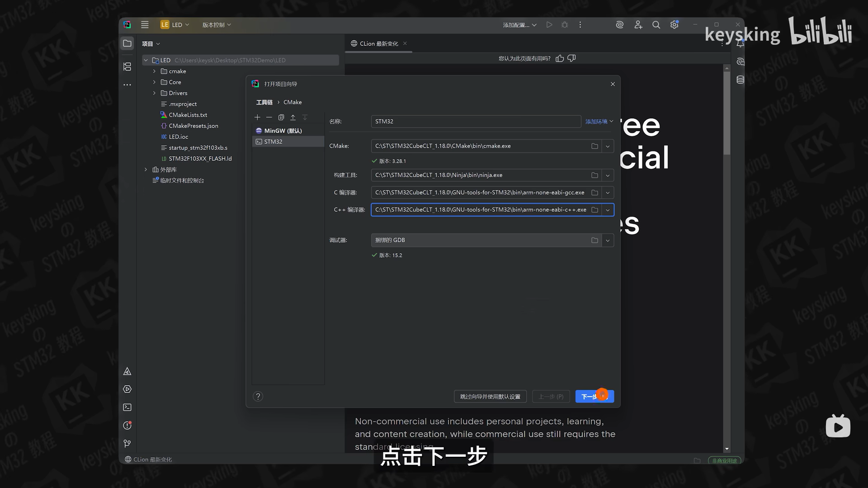Screen dimensions: 868x488
Task: Expand the cmake folder in tree
Action: (x=154, y=71)
